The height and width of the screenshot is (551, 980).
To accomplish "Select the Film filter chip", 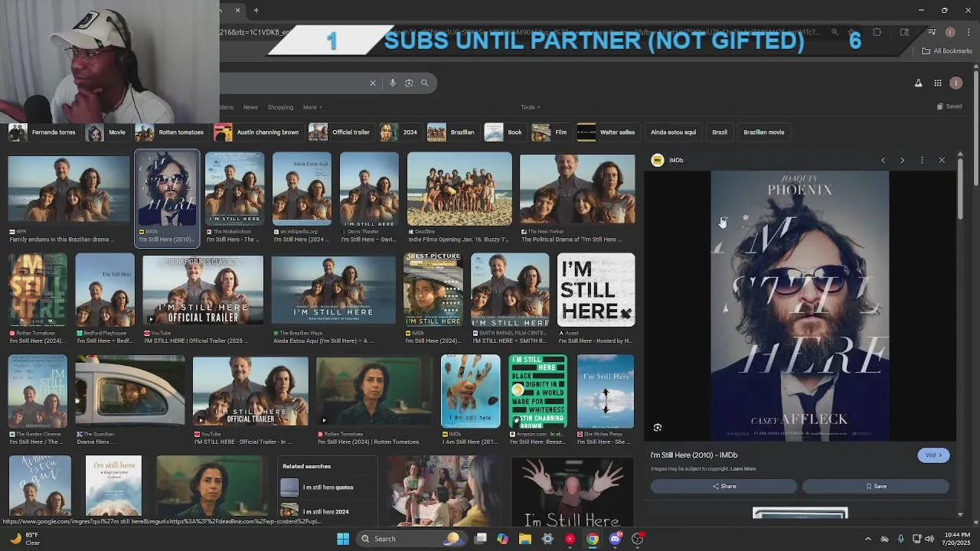I will (550, 132).
